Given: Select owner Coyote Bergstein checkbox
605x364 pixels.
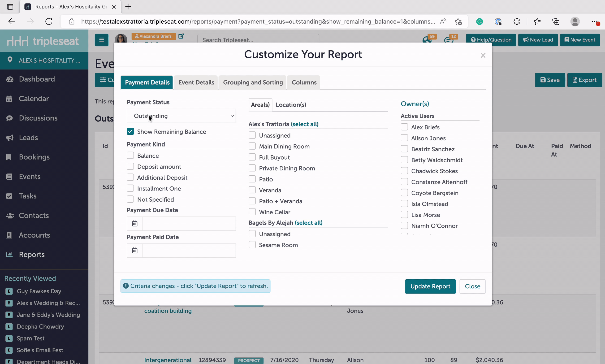Looking at the screenshot, I should [404, 193].
